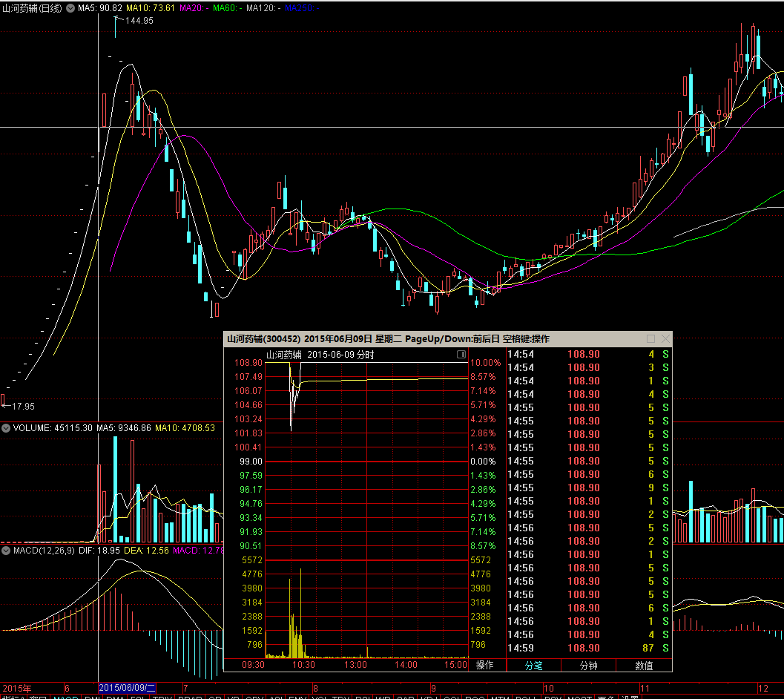Select the 2015/06/09 date marker on timeline
This screenshot has width=784, height=699.
[x=127, y=688]
